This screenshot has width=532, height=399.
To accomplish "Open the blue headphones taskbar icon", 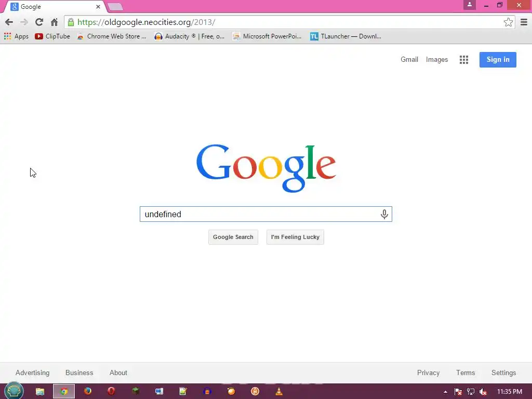I will tap(207, 392).
